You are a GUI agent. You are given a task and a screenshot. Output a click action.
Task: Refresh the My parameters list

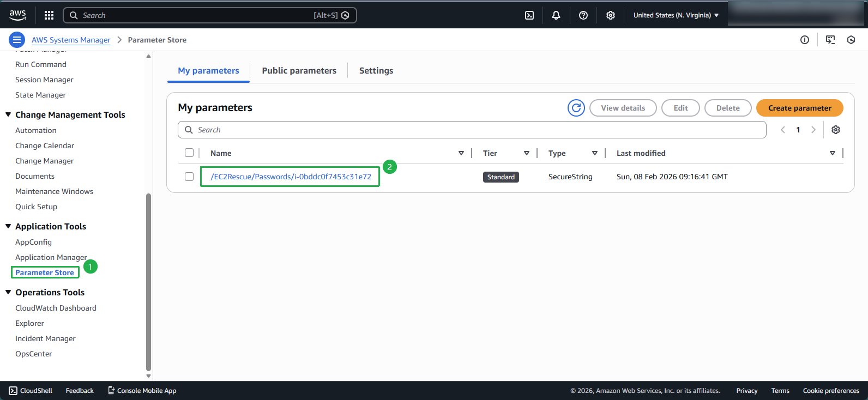click(x=576, y=108)
